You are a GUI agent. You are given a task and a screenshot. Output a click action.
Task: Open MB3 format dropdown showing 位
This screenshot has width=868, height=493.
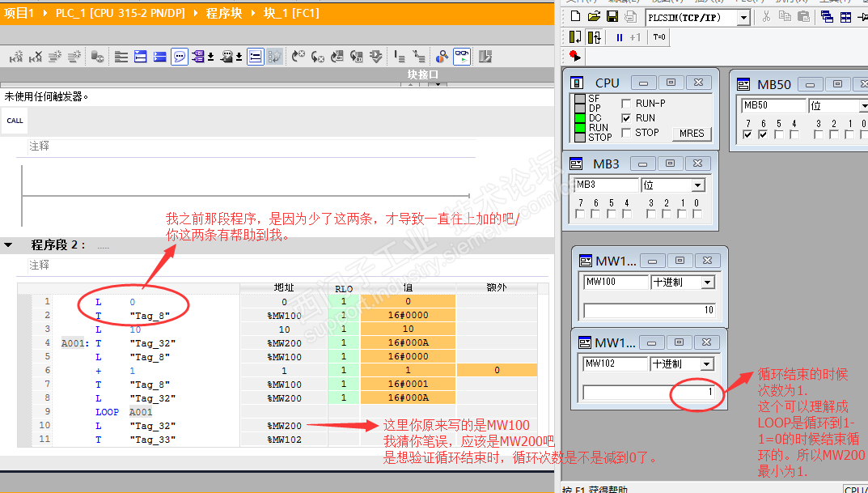pos(697,185)
